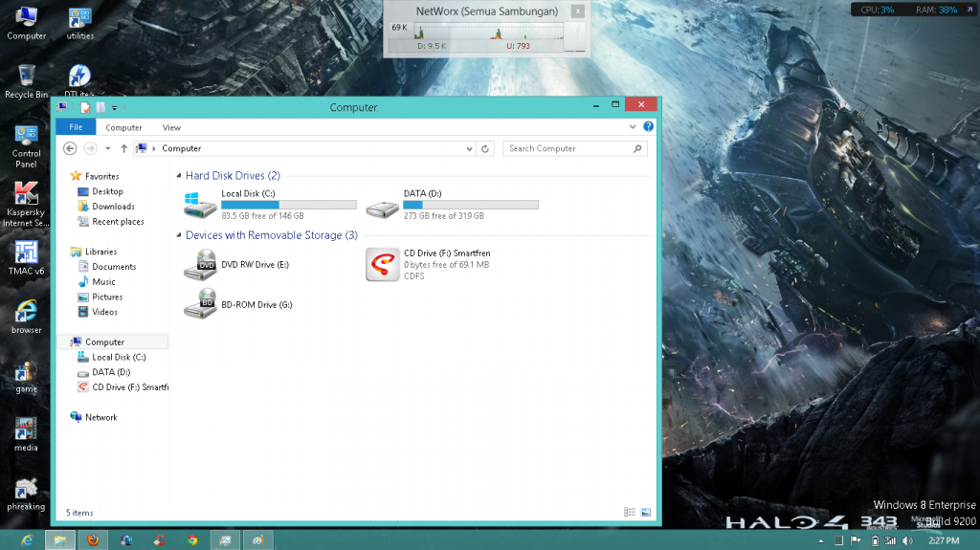Open the Control Panel desktop icon
Screen dimensions: 980x550
[26, 147]
